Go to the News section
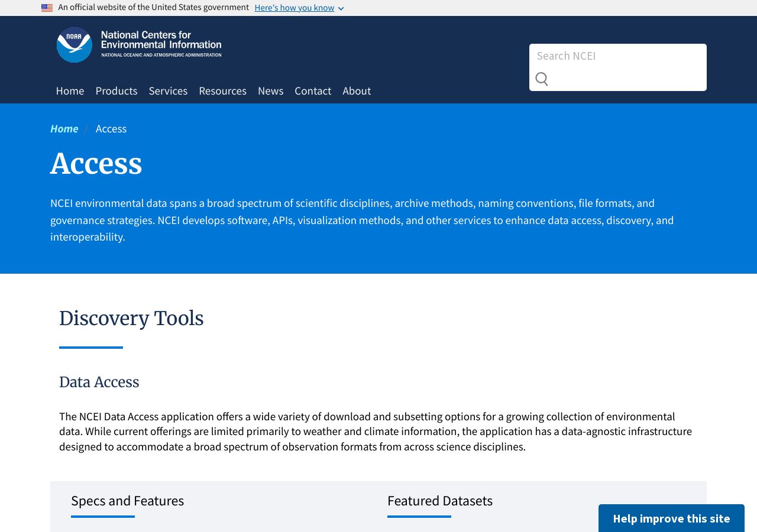 tap(270, 90)
